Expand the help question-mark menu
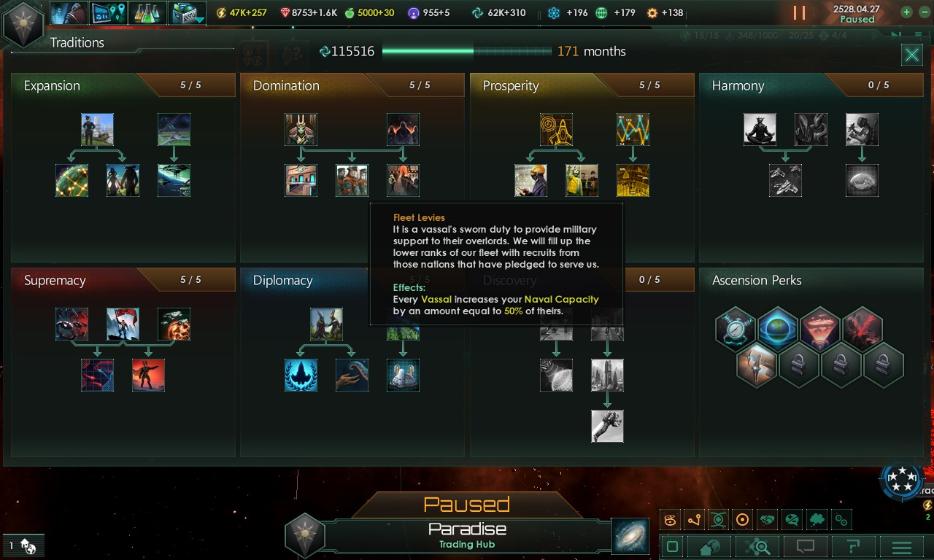This screenshot has height=560, width=934. [853, 547]
